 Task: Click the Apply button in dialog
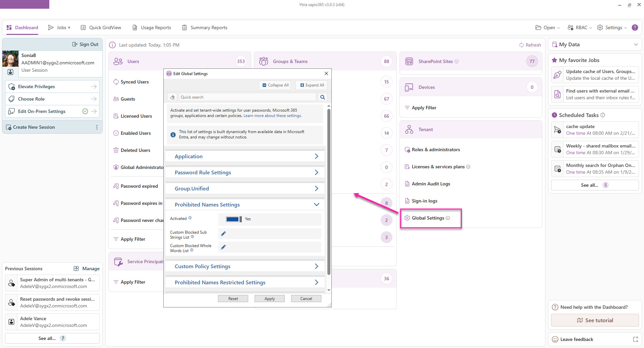coord(269,298)
